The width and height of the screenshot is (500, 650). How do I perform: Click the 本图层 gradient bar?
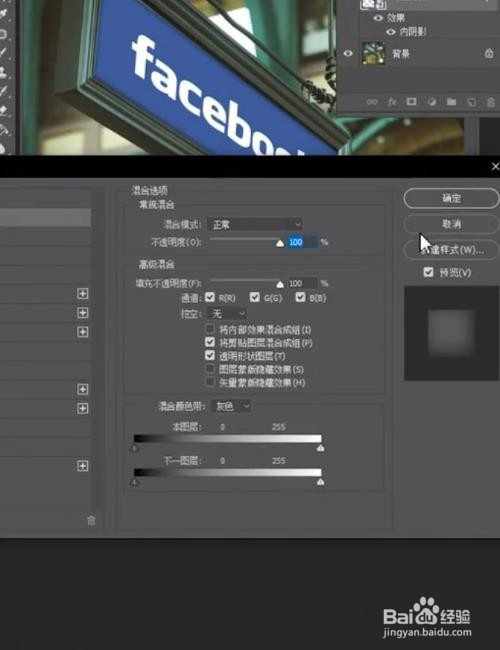[228, 439]
